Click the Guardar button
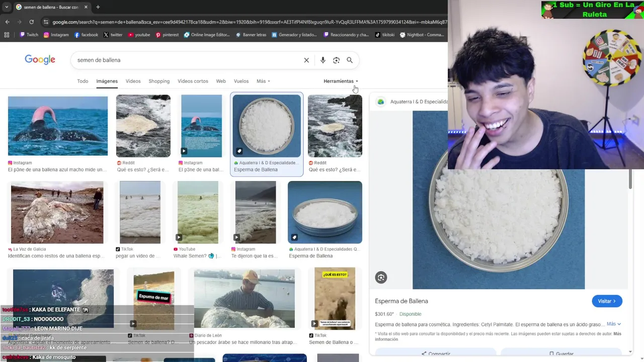Screen dimensions: 644x362 [x=561, y=354]
